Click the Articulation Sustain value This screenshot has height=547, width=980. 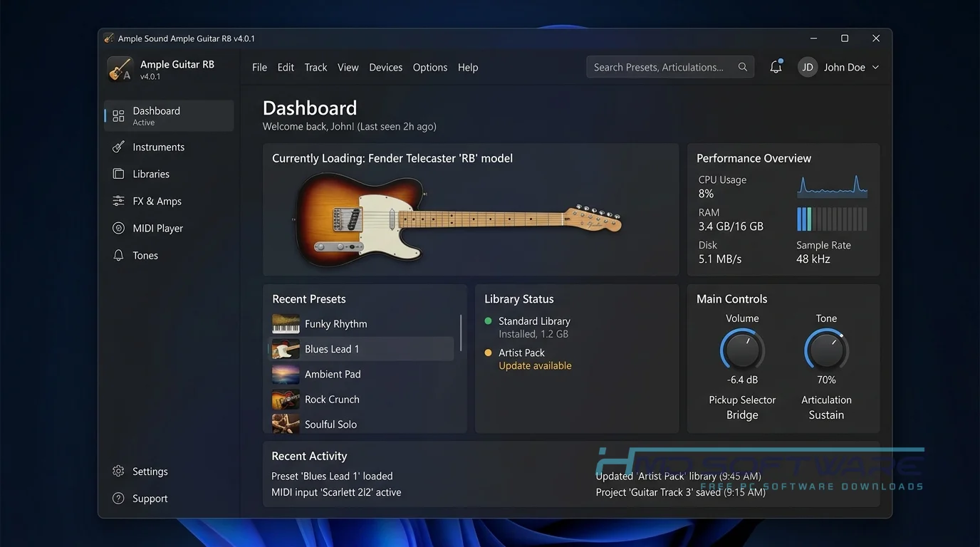pos(826,415)
